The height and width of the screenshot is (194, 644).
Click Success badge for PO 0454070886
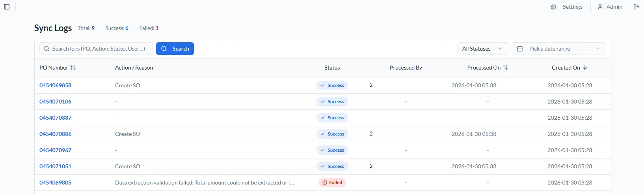332,134
